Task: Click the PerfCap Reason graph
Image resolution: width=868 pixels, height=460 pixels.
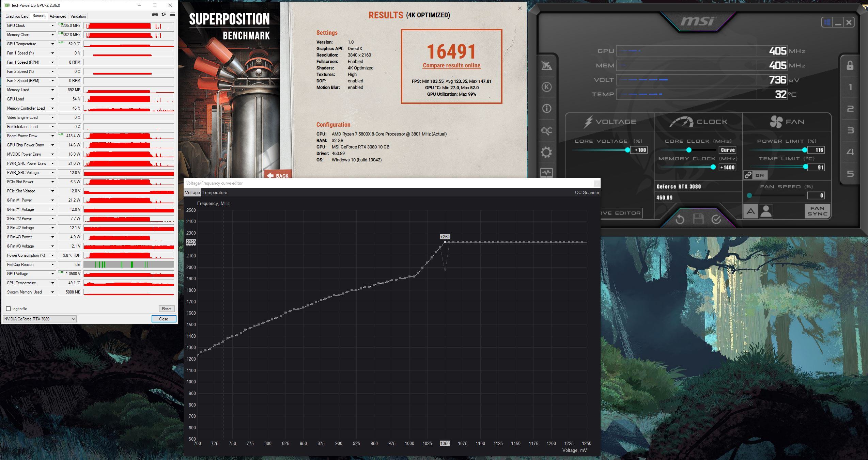Action: [129, 265]
